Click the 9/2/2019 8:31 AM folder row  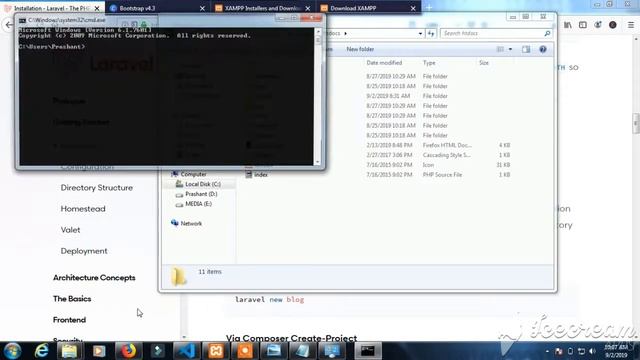tap(378, 96)
